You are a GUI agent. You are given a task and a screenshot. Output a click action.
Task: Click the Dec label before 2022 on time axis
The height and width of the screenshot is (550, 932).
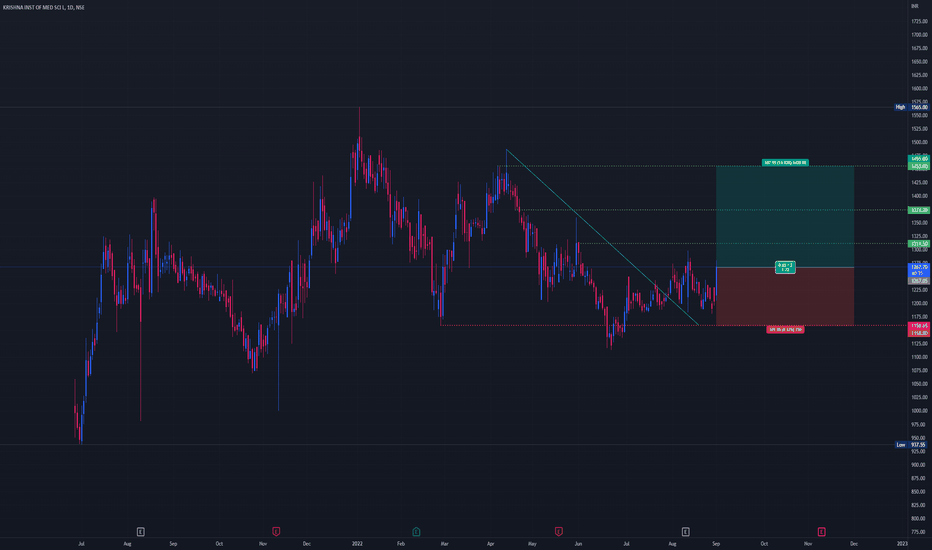pos(307,543)
